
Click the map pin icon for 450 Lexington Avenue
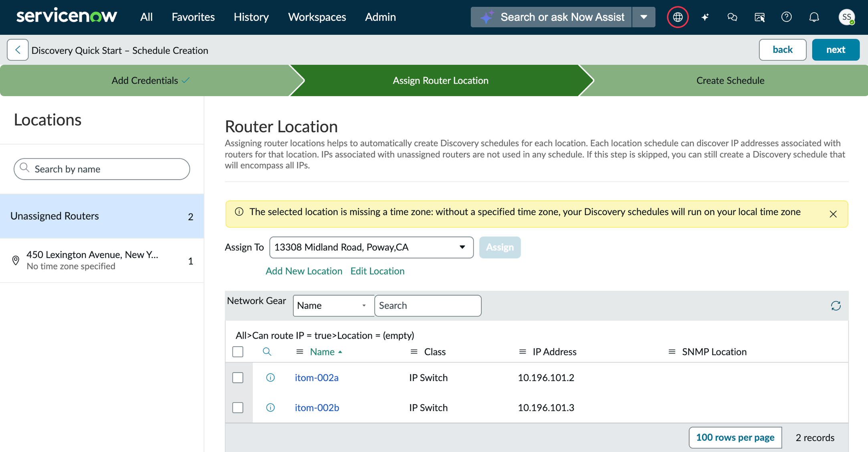click(x=16, y=260)
